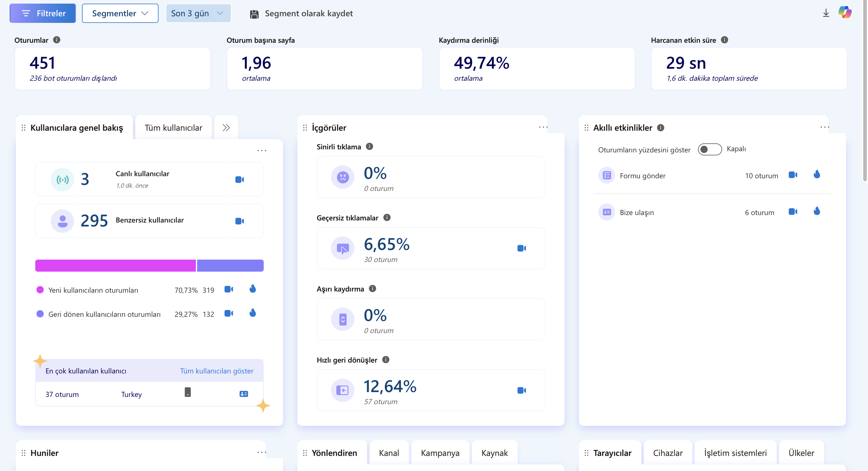
Task: Expand more tabs with double chevron
Action: coord(226,128)
